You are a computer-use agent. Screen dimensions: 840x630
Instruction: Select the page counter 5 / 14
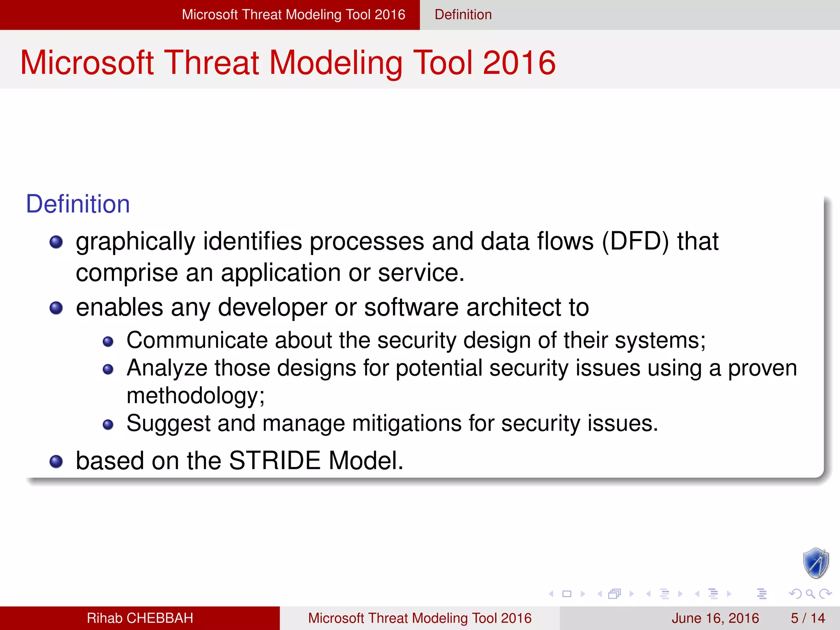pos(808,618)
